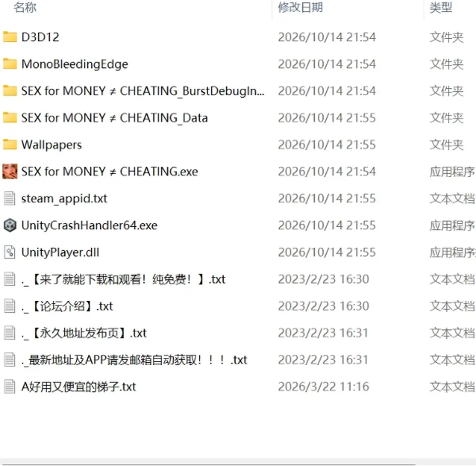Screen dimensions: 476x466
Task: Select the name ._【来了就能下载和观看！纯免费！】.txt
Action: coord(123,279)
